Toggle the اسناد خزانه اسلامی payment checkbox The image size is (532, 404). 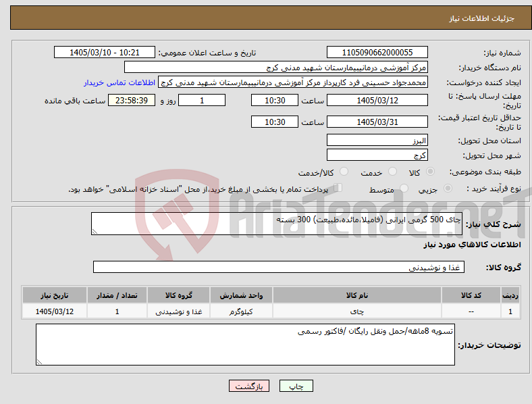tap(338, 187)
